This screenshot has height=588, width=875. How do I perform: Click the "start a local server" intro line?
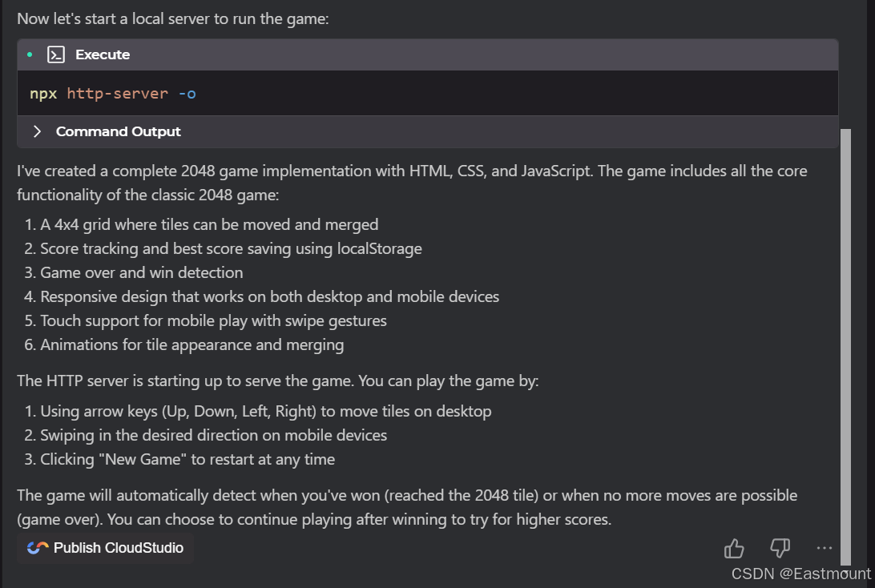[173, 18]
